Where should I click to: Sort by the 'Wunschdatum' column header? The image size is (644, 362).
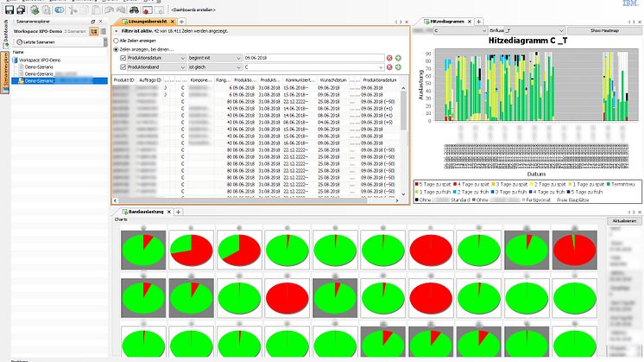coord(333,80)
